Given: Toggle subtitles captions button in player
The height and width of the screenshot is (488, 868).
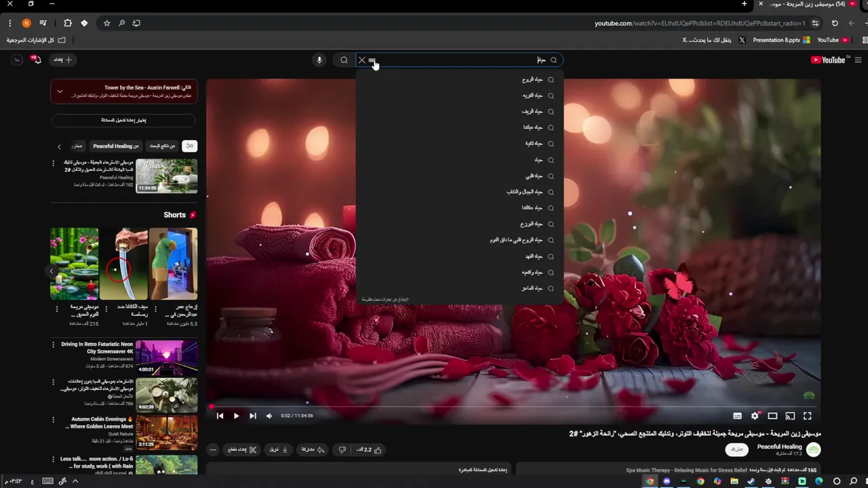Looking at the screenshot, I should tap(737, 416).
